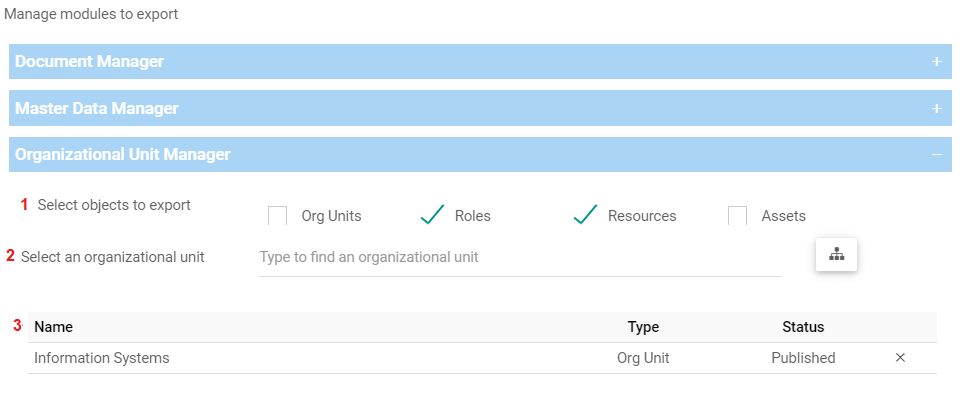Enable the Org Units checkbox
This screenshot has width=971, height=409.
pyautogui.click(x=278, y=215)
